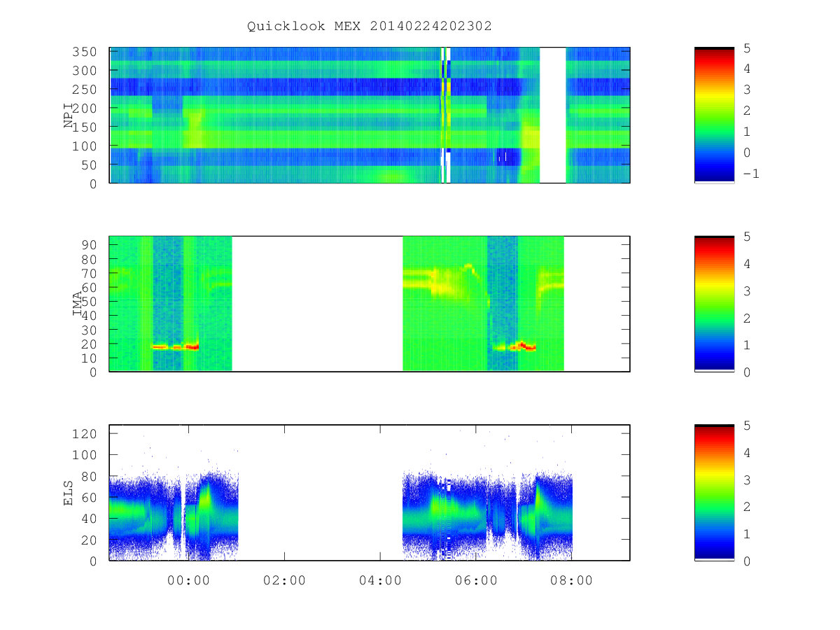The width and height of the screenshot is (840, 630).
Task: Click the 06:00 time axis label
Action: pyautogui.click(x=476, y=580)
